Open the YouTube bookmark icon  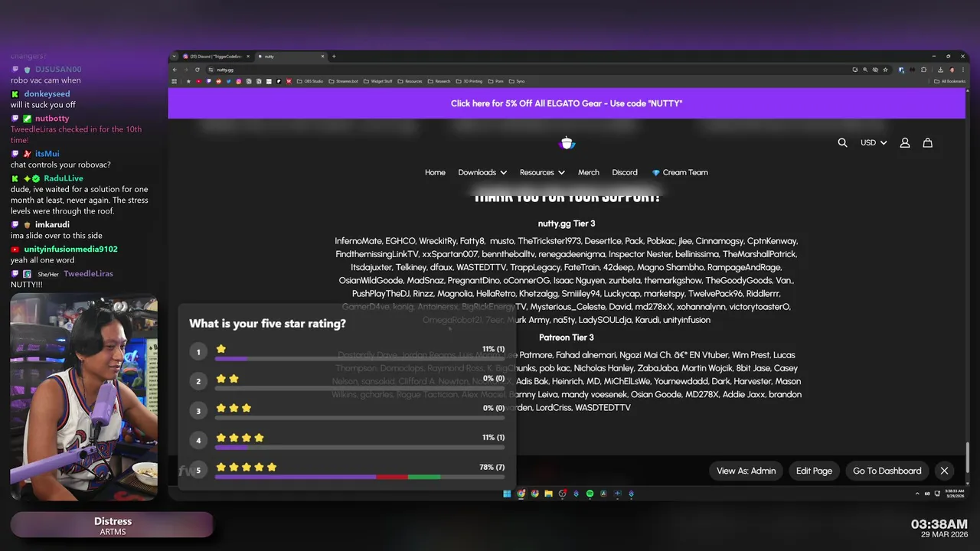[198, 81]
